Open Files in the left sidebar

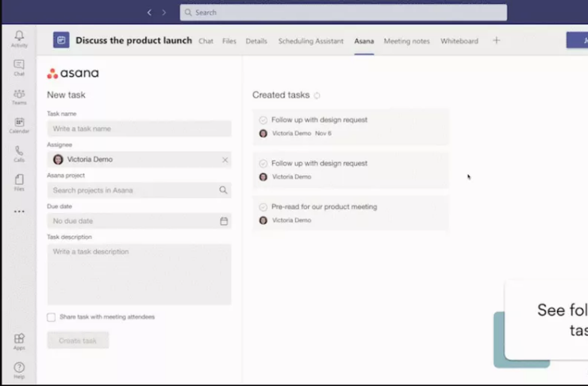coord(19,183)
